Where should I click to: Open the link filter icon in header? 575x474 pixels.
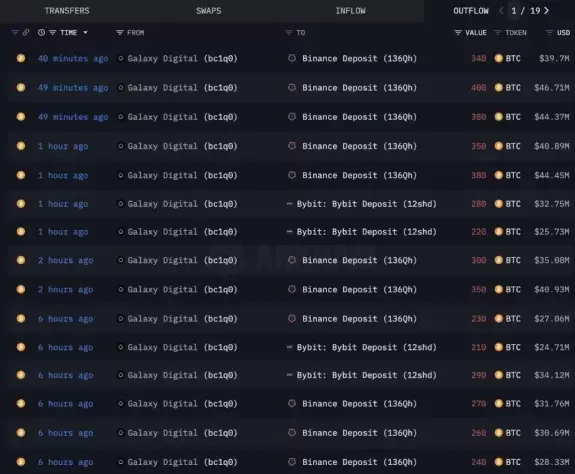point(26,33)
